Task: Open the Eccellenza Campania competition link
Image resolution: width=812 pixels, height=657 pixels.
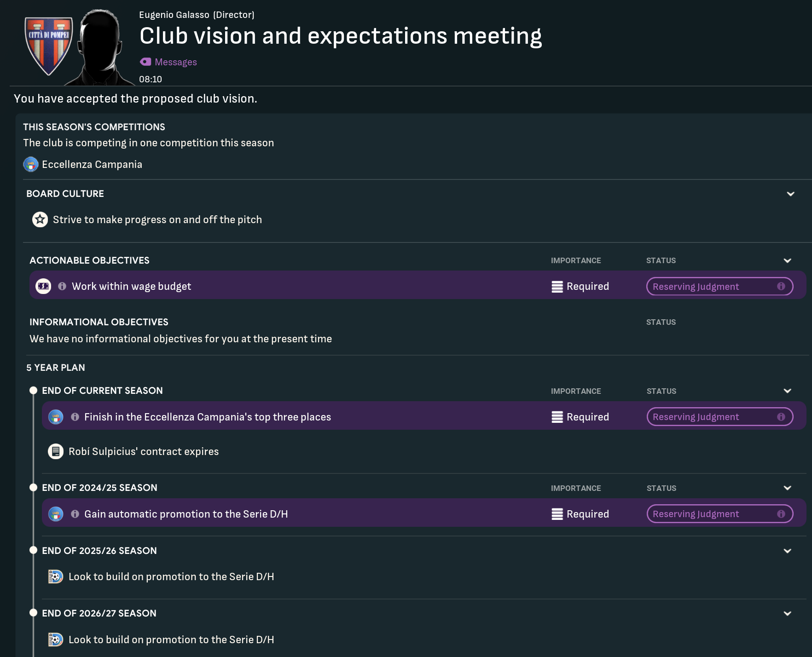Action: tap(92, 164)
